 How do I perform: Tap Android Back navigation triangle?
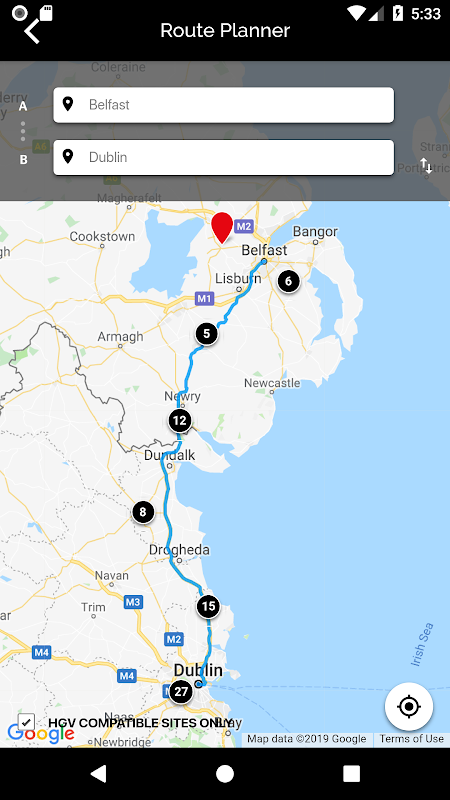(98, 773)
